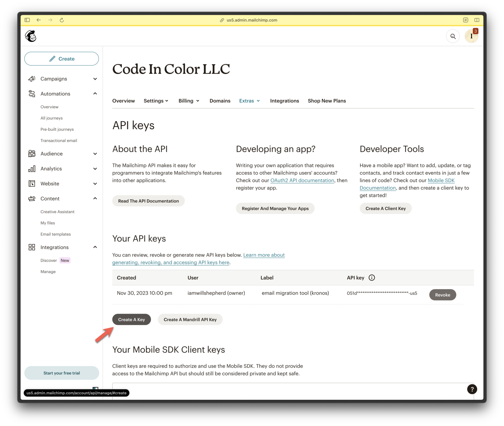Collapse the Automations section chevron

click(x=95, y=94)
